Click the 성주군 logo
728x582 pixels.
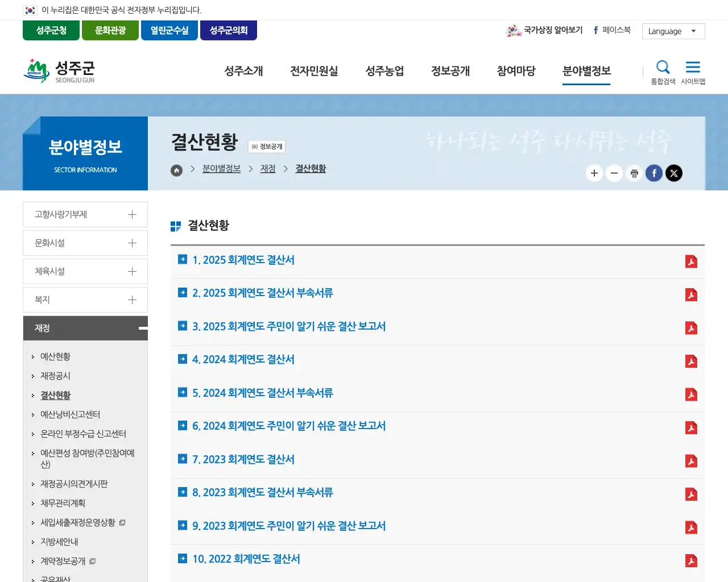[x=59, y=71]
